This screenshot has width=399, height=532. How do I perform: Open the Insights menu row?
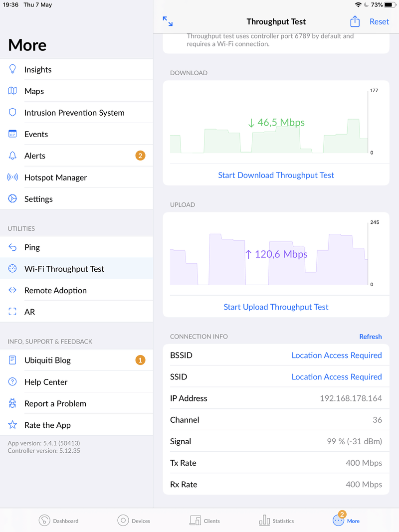(76, 69)
